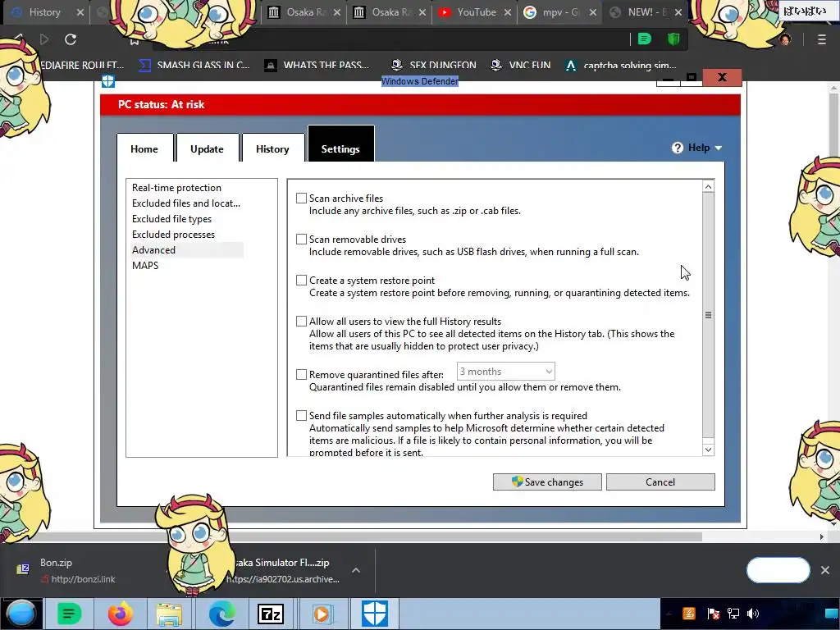Launch Firefox from the taskbar

coord(120,614)
